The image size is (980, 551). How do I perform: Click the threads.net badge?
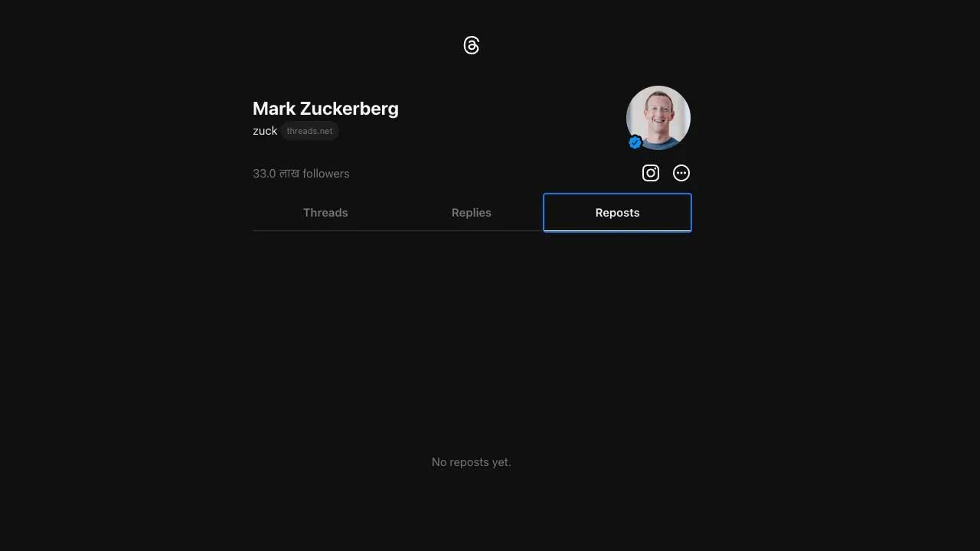click(x=310, y=131)
